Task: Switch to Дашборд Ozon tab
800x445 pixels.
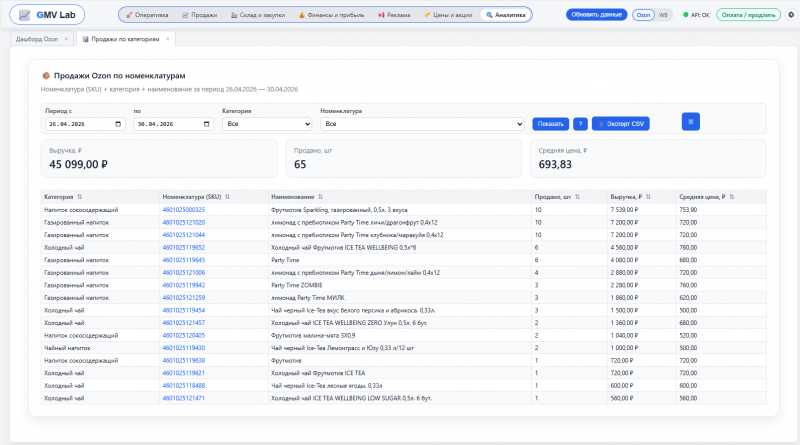Action: pos(37,39)
